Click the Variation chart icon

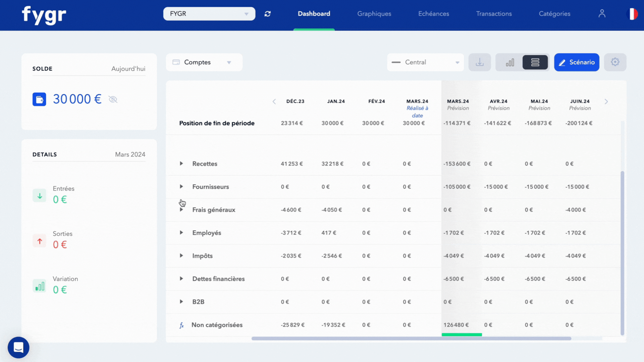coord(39,286)
